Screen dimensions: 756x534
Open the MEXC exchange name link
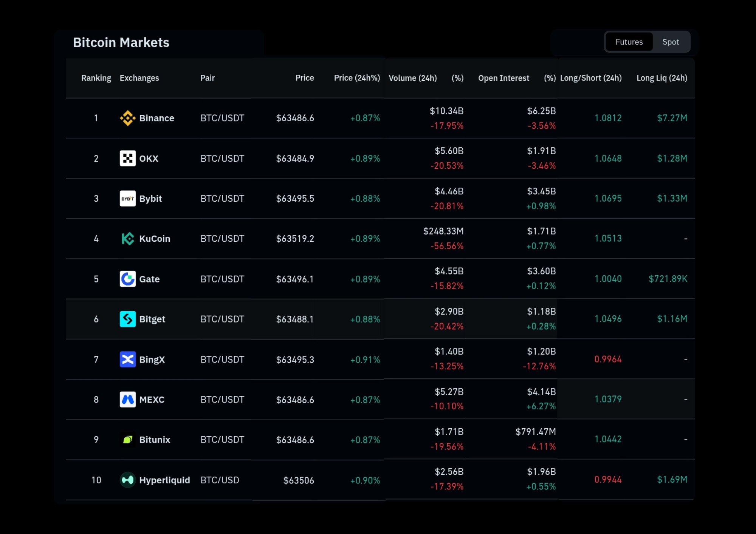pos(152,400)
